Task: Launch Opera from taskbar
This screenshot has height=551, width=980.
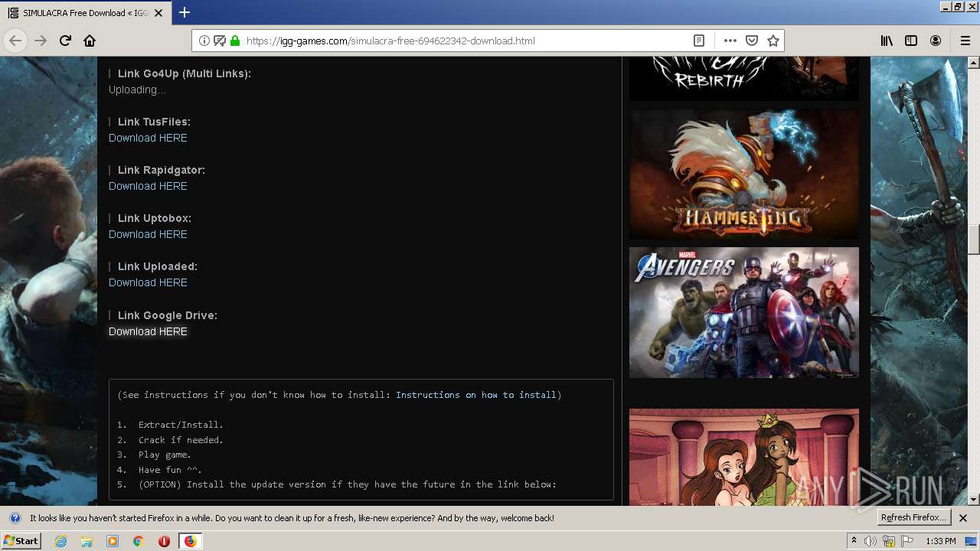Action: (164, 541)
